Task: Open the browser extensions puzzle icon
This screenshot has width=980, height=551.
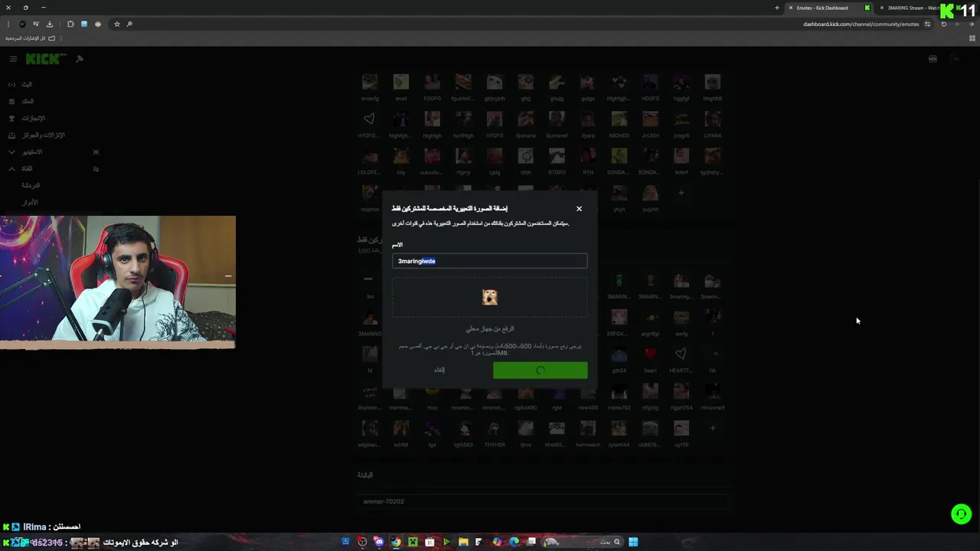Action: coord(70,24)
